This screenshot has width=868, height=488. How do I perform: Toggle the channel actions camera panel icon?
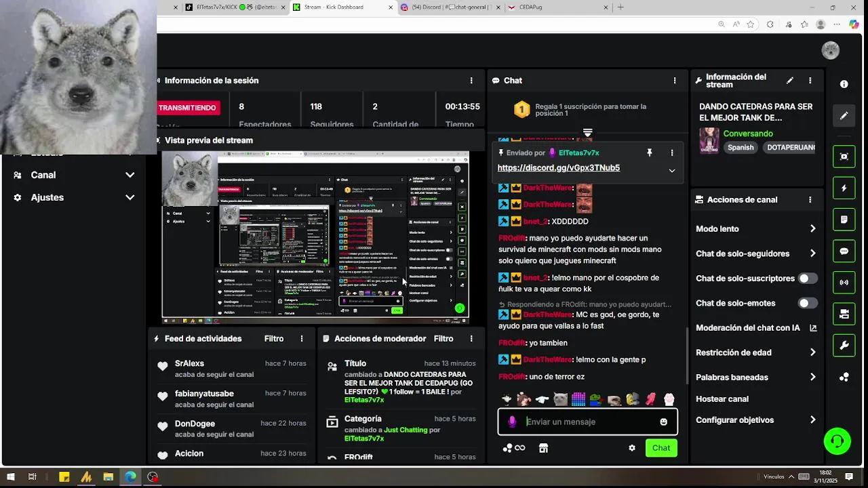pyautogui.click(x=844, y=314)
